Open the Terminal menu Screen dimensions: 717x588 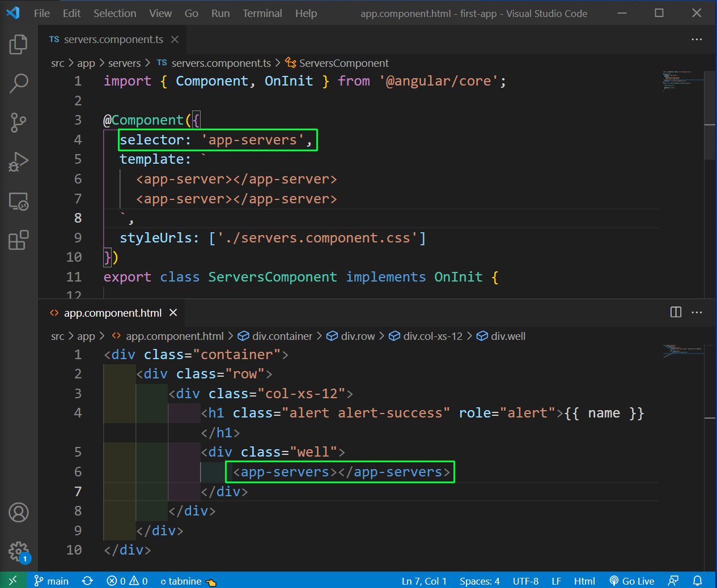coord(262,13)
